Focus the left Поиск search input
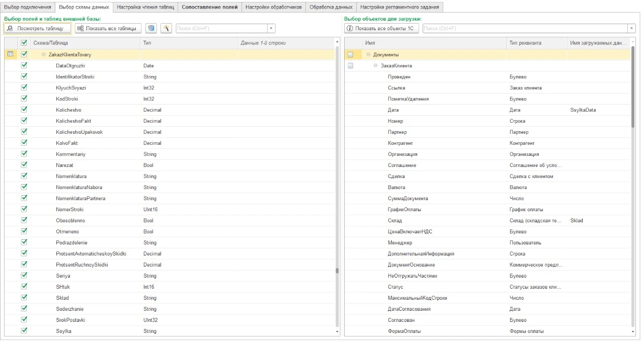 221,28
